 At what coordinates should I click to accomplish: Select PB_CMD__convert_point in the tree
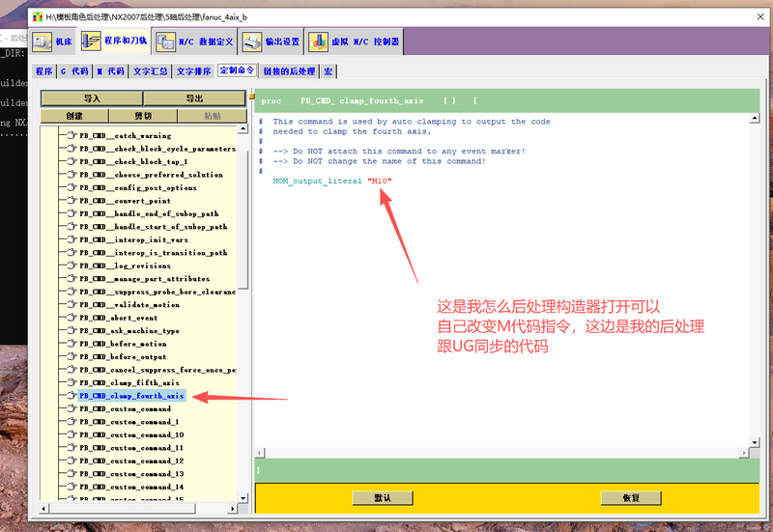(125, 201)
